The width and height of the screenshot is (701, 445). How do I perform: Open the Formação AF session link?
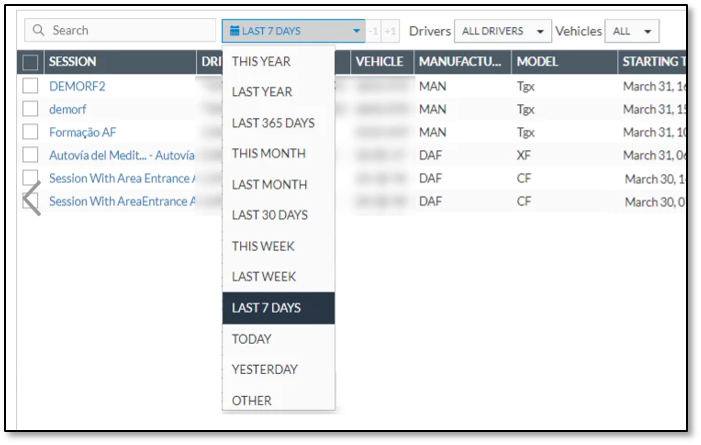82,132
